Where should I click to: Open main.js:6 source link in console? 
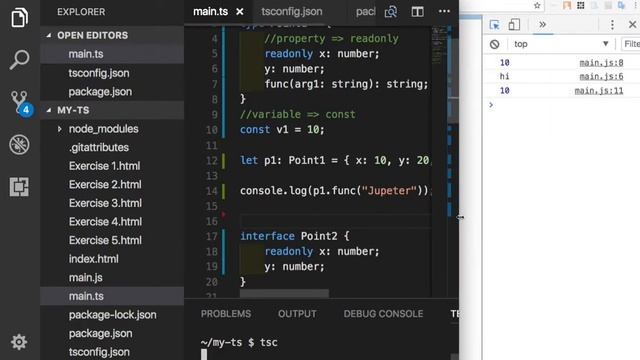(601, 76)
